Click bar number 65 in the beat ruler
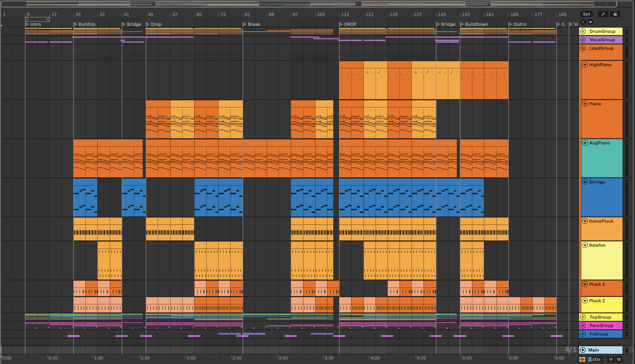 199,14
